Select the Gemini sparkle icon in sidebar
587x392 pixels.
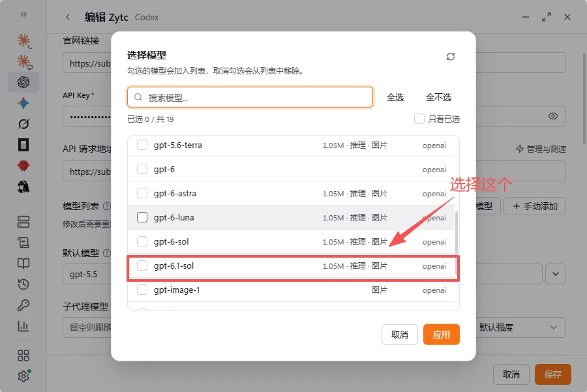click(23, 103)
